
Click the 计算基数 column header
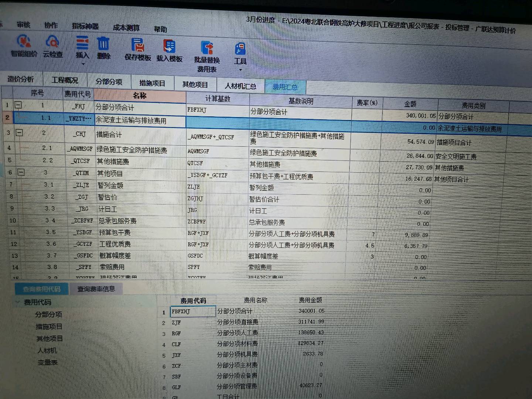[218, 98]
